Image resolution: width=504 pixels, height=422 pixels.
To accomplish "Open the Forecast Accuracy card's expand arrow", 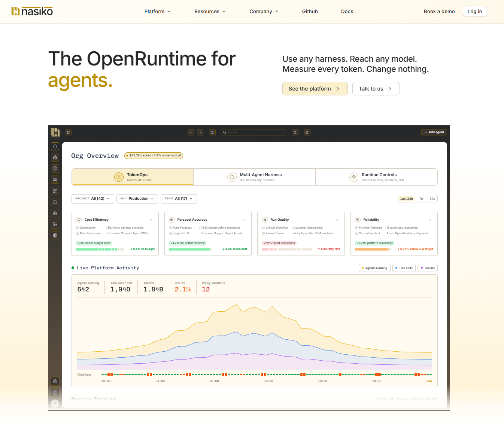I will 244,220.
